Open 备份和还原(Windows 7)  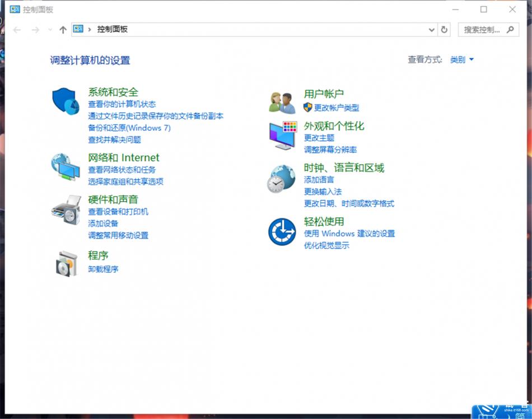coord(128,128)
